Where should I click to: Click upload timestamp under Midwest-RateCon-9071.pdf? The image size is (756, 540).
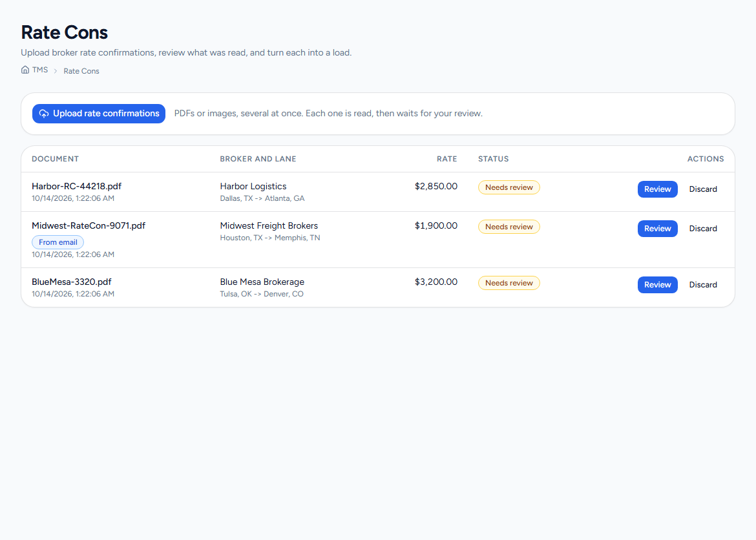pyautogui.click(x=73, y=254)
